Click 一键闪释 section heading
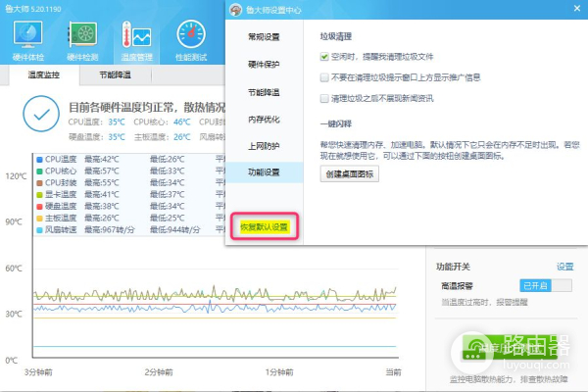Image resolution: width=588 pixels, height=392 pixels. click(335, 123)
